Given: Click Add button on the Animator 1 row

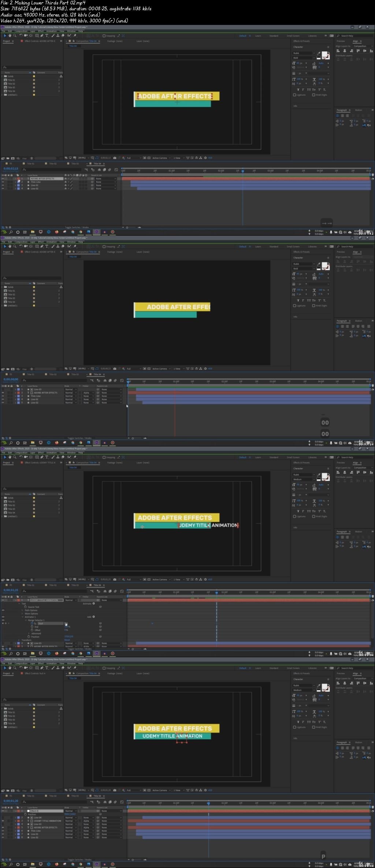Looking at the screenshot, I should [94, 617].
